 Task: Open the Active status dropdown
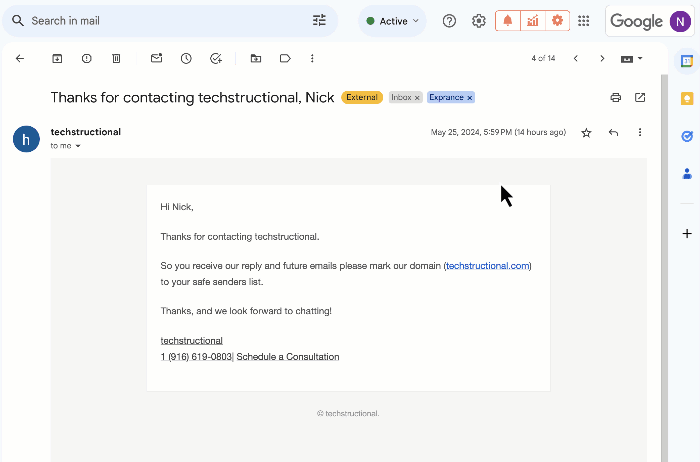click(392, 21)
